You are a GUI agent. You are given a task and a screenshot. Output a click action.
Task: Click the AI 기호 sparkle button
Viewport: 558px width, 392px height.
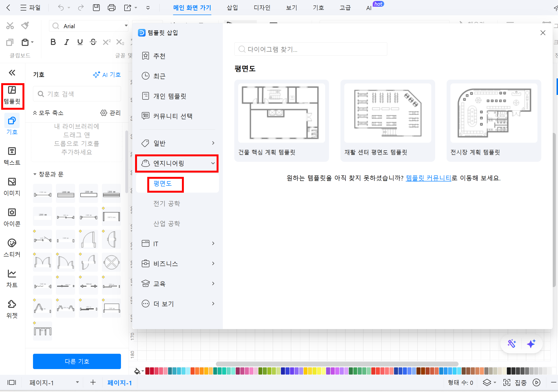[107, 75]
